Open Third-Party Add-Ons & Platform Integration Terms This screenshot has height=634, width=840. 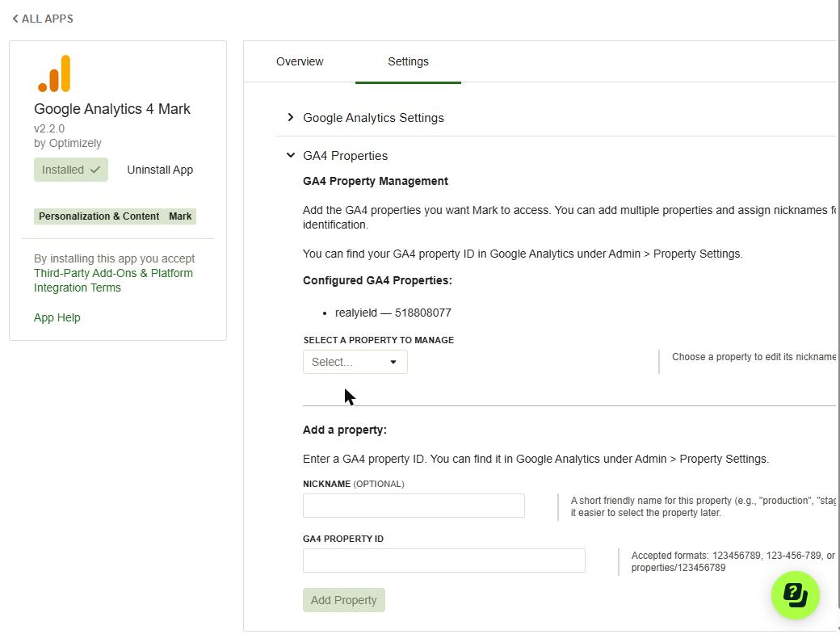114,280
